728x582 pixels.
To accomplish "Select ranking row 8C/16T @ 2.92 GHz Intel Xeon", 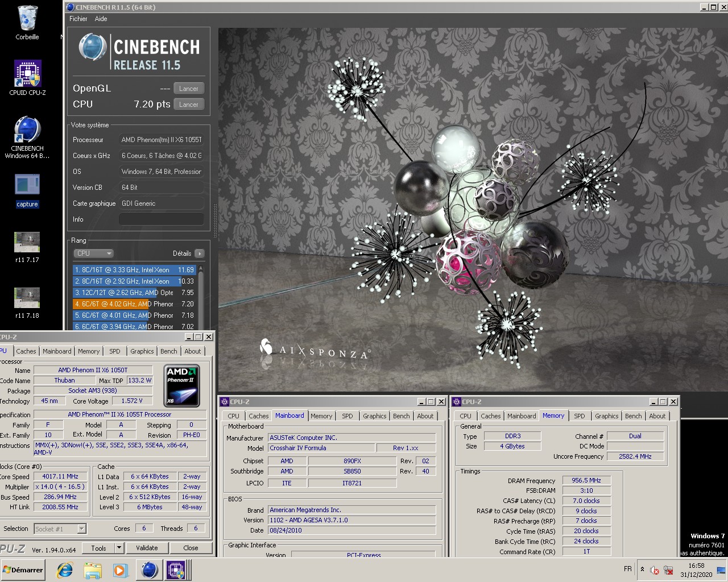I will pos(134,281).
